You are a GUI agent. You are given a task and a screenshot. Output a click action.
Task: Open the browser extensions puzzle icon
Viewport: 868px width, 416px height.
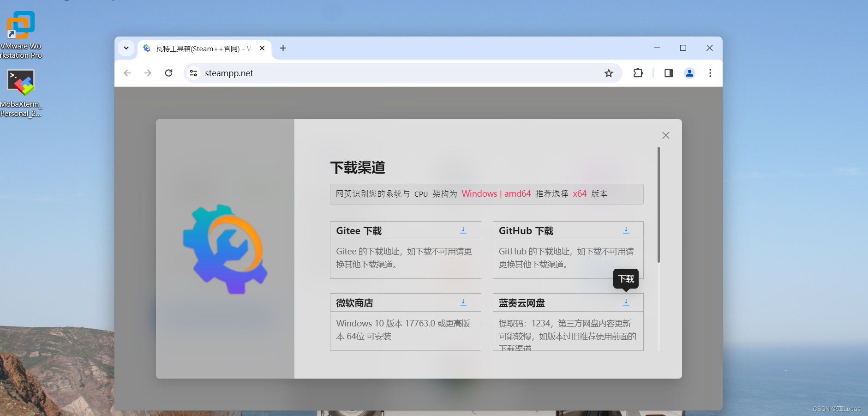pyautogui.click(x=639, y=73)
